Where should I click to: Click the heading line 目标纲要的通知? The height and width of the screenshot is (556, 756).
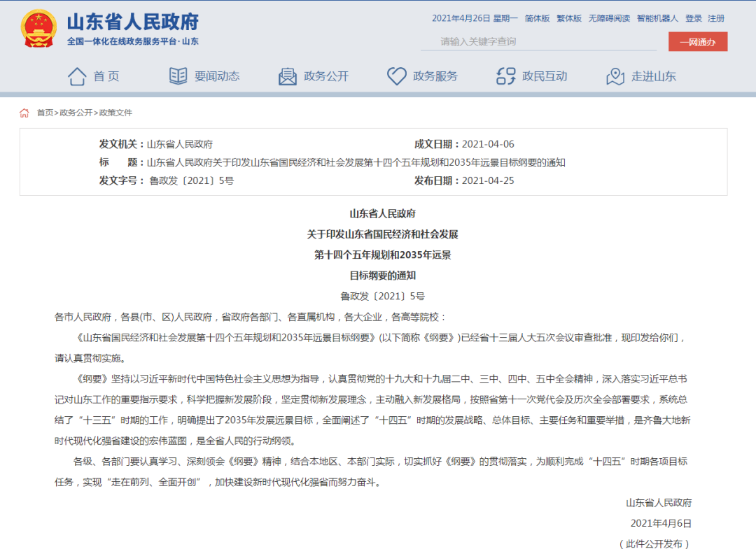pyautogui.click(x=383, y=276)
